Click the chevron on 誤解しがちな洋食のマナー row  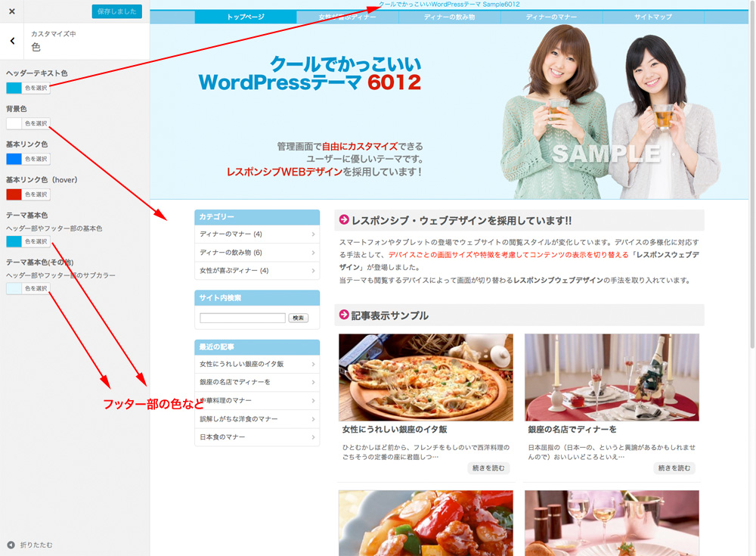coord(313,419)
